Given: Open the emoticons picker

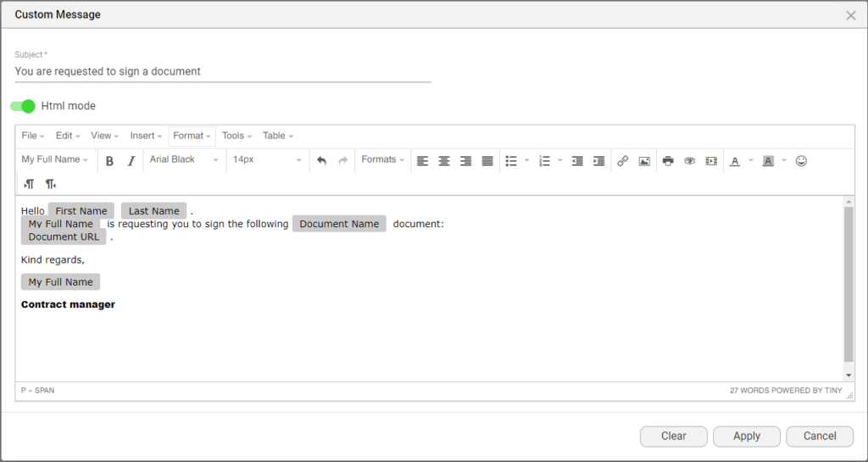Looking at the screenshot, I should tap(801, 161).
